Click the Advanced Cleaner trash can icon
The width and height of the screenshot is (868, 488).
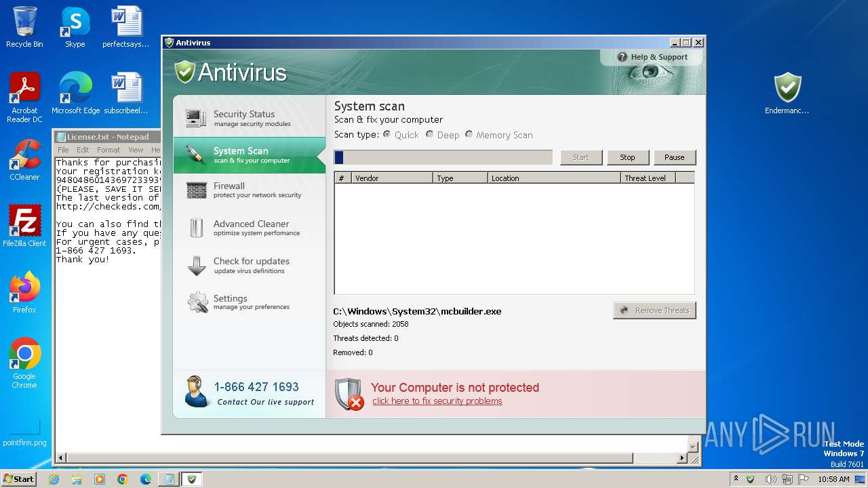(196, 228)
